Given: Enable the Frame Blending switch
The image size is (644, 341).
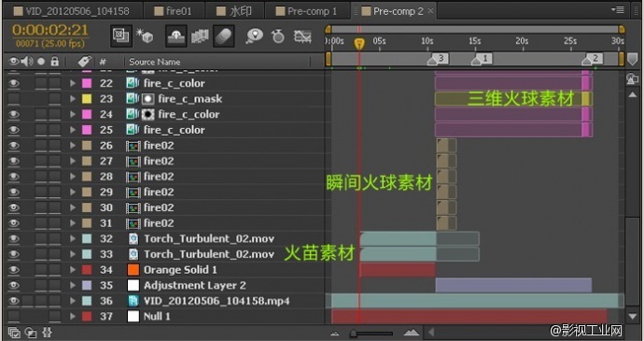Looking at the screenshot, I should [200, 36].
